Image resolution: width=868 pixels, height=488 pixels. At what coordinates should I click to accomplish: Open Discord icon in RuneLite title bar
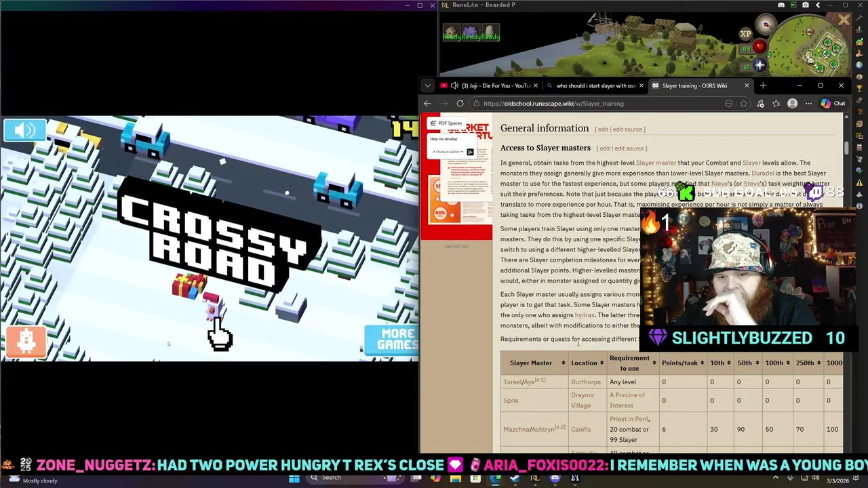point(781,5)
